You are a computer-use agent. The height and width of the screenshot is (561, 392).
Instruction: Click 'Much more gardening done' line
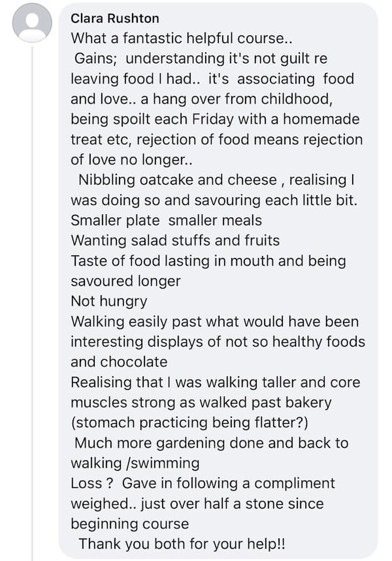coord(212,443)
